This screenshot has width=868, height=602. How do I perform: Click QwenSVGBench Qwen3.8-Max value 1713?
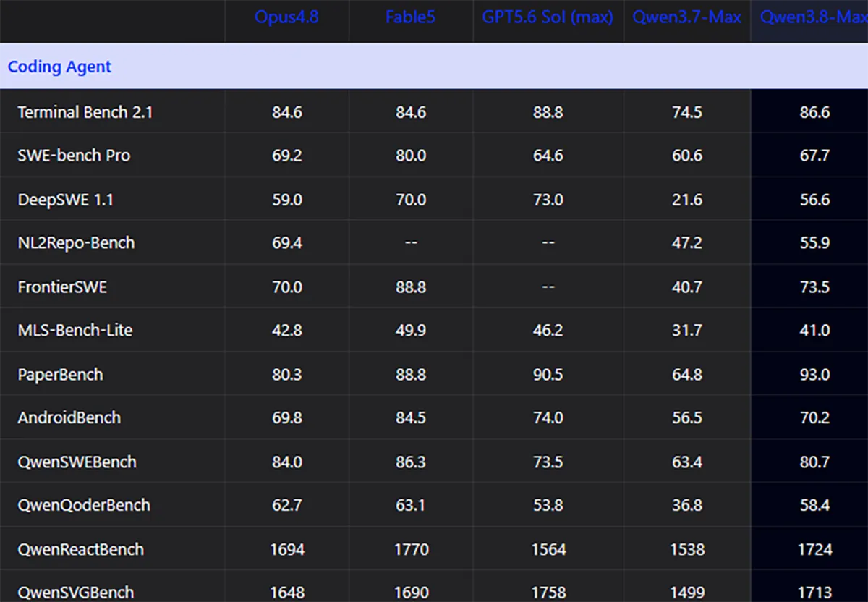click(x=814, y=593)
